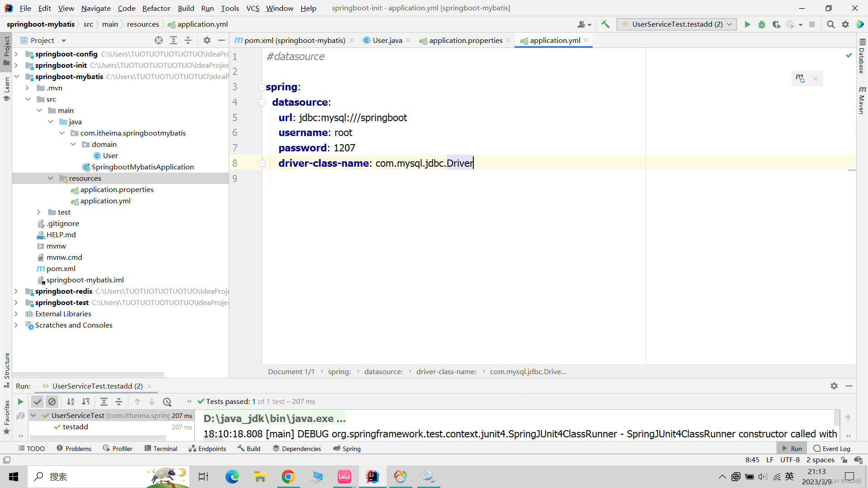Open Search Everywhere magnifier icon
This screenshot has height=488, width=868.
(830, 24)
